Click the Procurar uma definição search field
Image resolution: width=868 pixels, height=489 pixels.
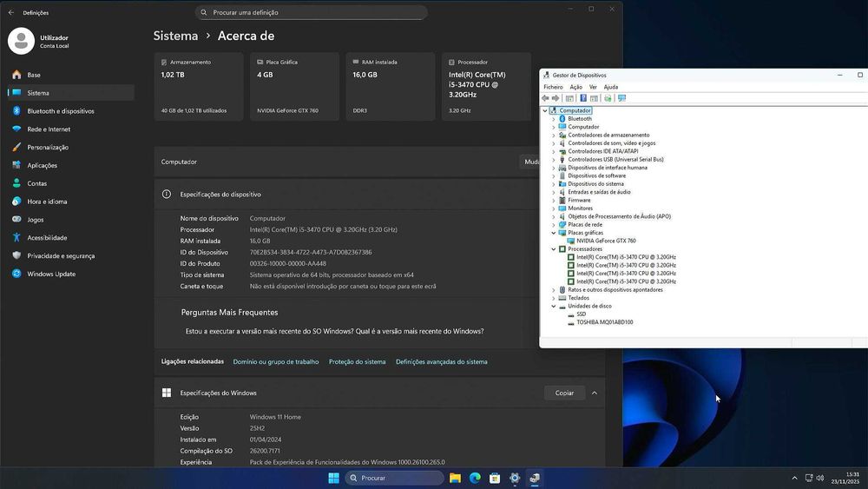tap(311, 12)
